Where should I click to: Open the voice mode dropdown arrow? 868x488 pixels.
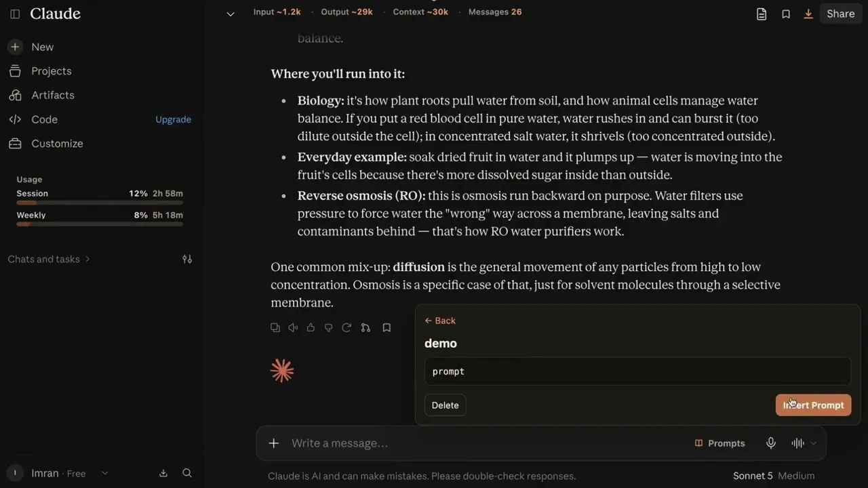coord(813,443)
